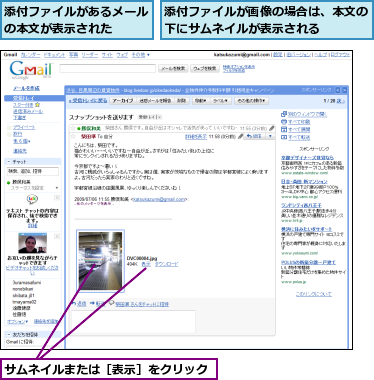Open カレンダー in top navigation
This screenshot has height=380, width=374.
click(31, 55)
